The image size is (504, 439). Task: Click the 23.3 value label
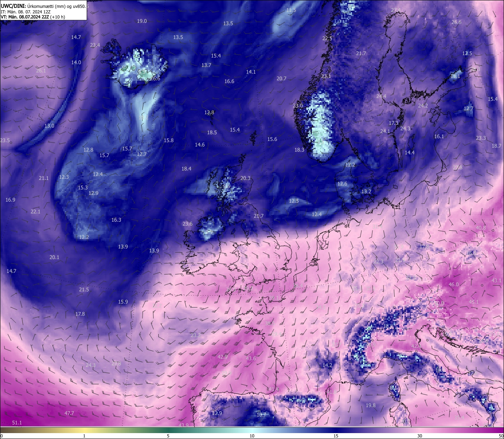click(481, 138)
